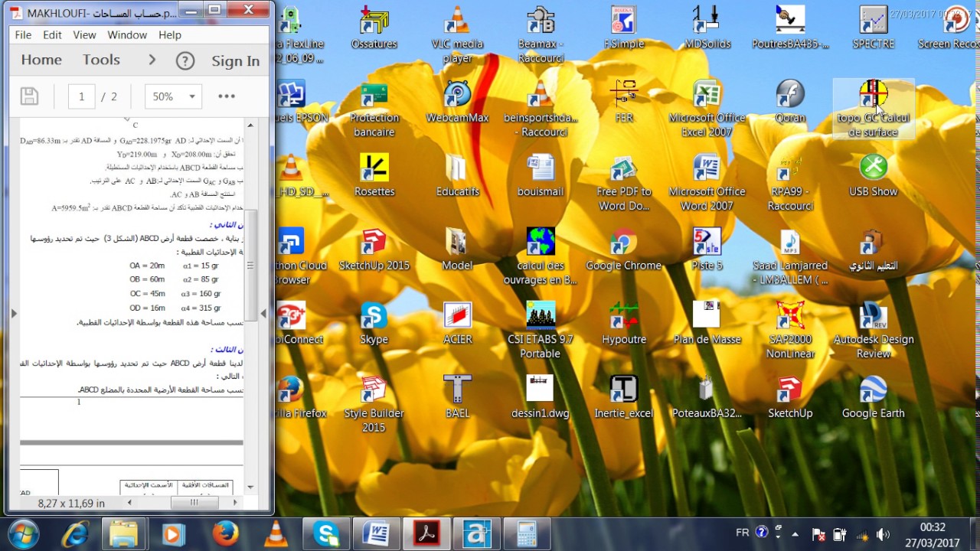Click the horizontal scrollbar right arrow in Acrobat
This screenshot has width=980, height=551.
coord(235,503)
